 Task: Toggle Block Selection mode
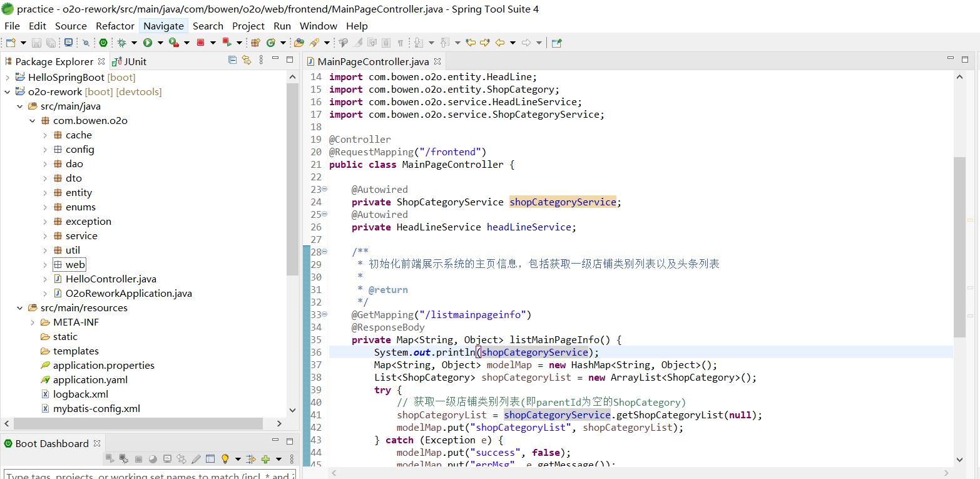point(386,43)
